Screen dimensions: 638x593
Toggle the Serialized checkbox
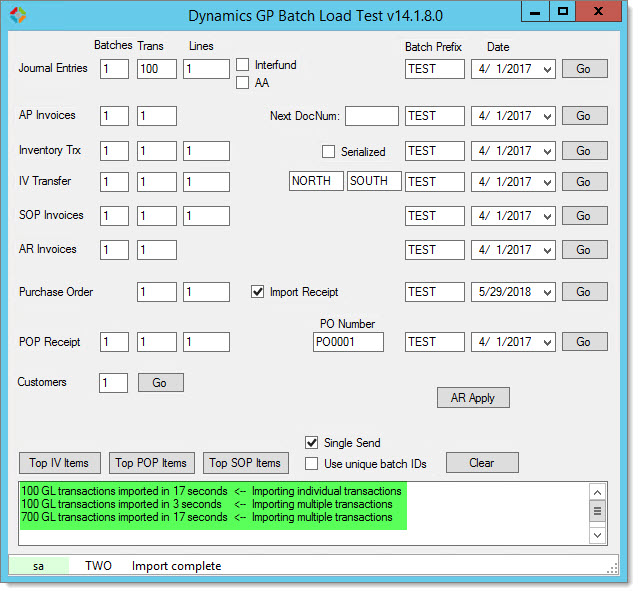click(x=328, y=151)
